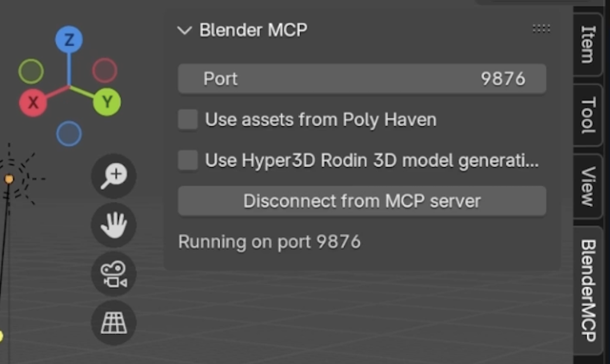Select the light object in the viewport

point(9,179)
